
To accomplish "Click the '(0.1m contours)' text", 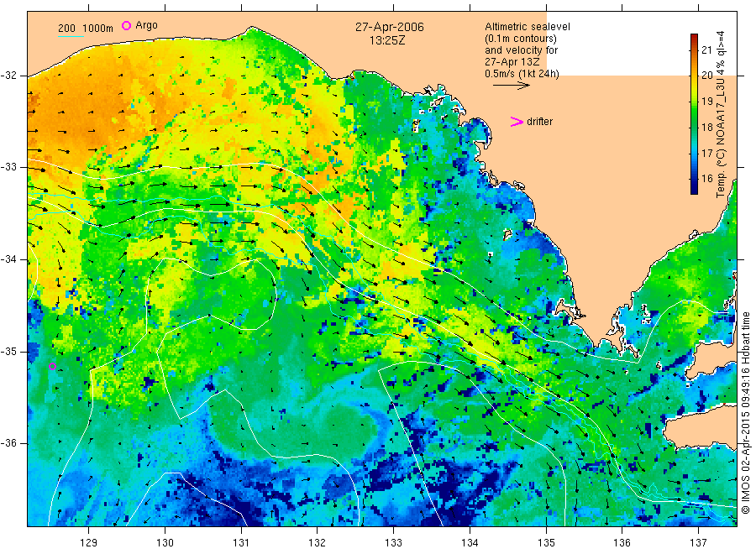I will (x=521, y=39).
